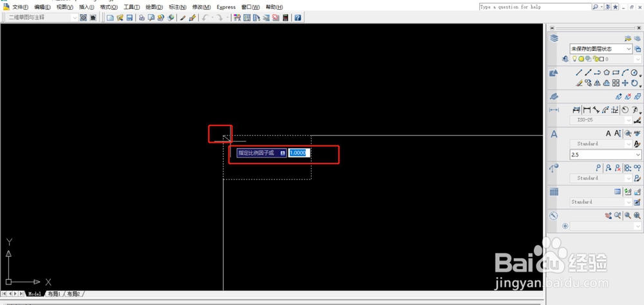Select the Circle drawing tool
644x305 pixels.
click(x=634, y=73)
